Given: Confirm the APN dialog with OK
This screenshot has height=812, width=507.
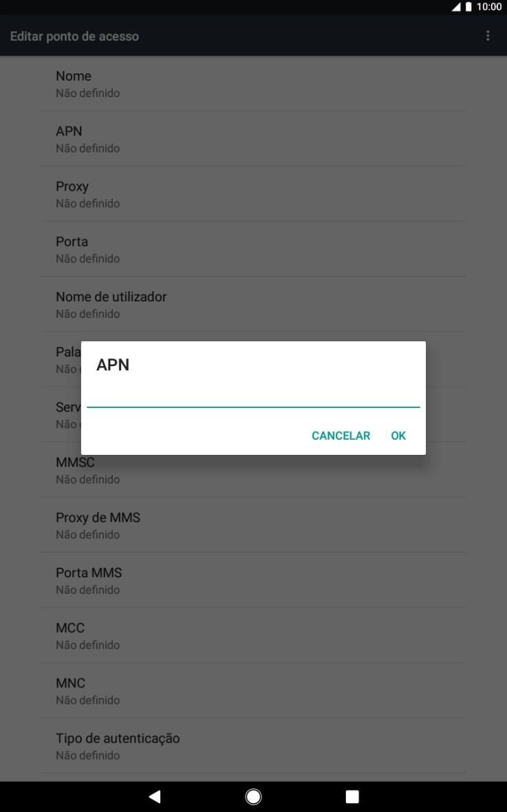Looking at the screenshot, I should pos(398,436).
